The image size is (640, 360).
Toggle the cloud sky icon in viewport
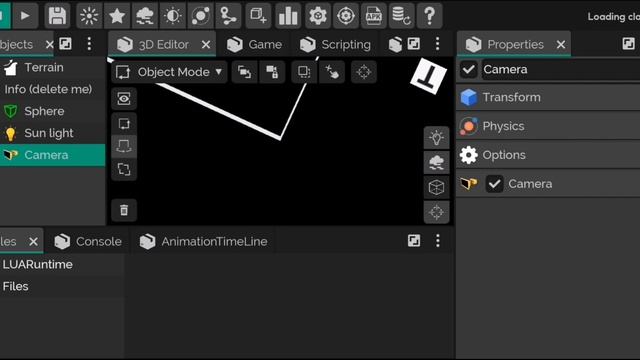click(436, 162)
